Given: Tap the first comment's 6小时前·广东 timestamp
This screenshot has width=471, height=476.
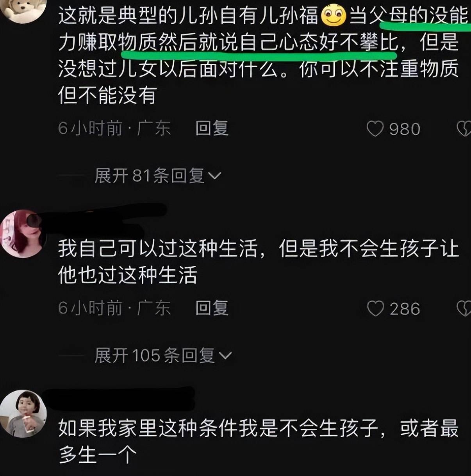Looking at the screenshot, I should point(114,129).
